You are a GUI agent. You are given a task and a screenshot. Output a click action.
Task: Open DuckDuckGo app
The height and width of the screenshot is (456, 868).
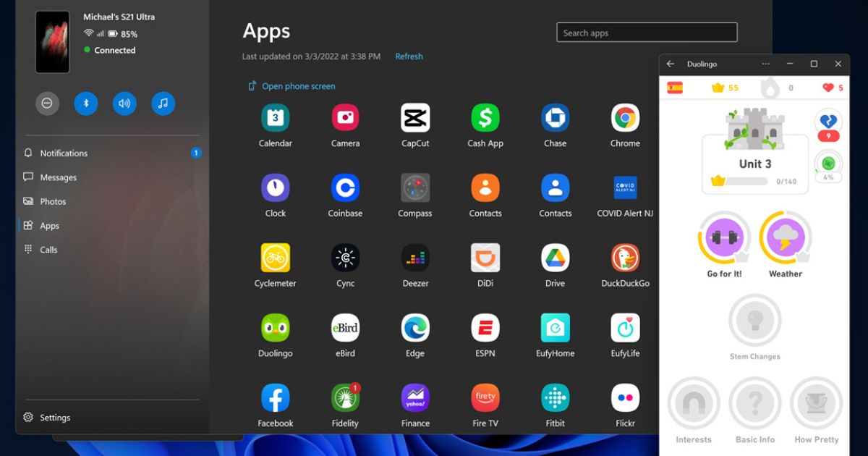(x=625, y=258)
